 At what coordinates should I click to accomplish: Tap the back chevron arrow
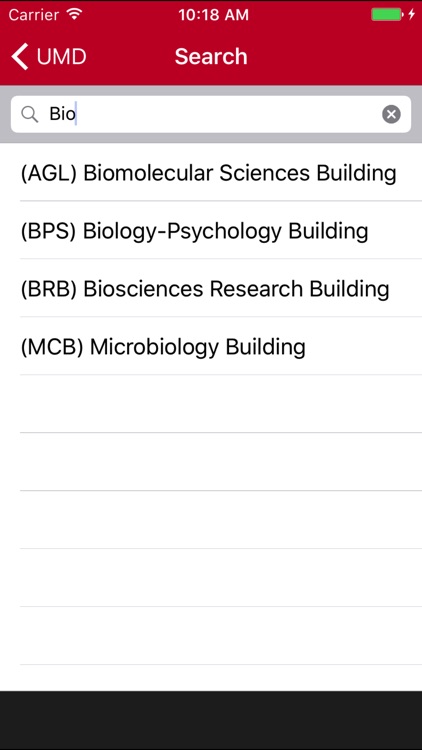click(20, 56)
